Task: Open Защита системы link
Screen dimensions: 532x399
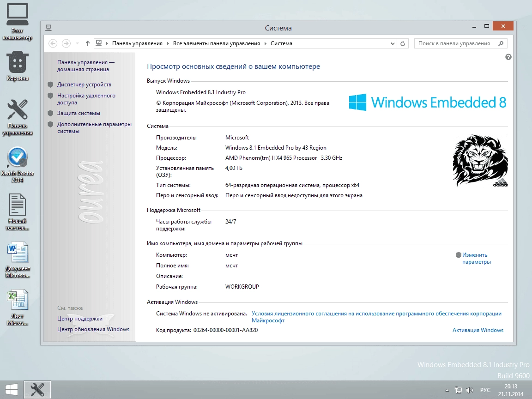Action: [x=79, y=113]
